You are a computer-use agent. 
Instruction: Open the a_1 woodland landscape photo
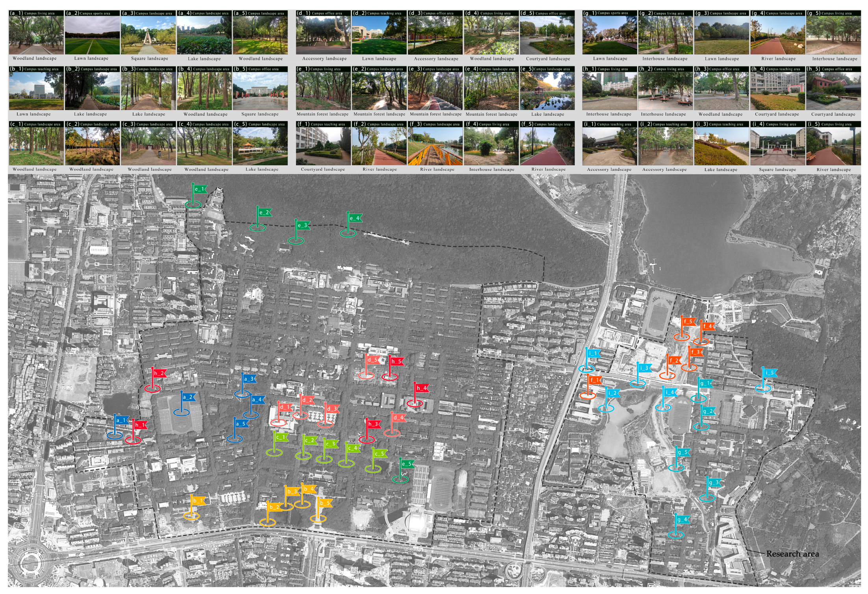point(36,35)
